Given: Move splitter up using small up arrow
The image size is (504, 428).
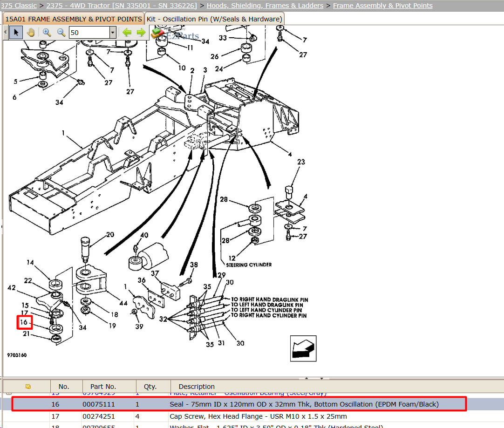Looking at the screenshot, I should (306, 379).
